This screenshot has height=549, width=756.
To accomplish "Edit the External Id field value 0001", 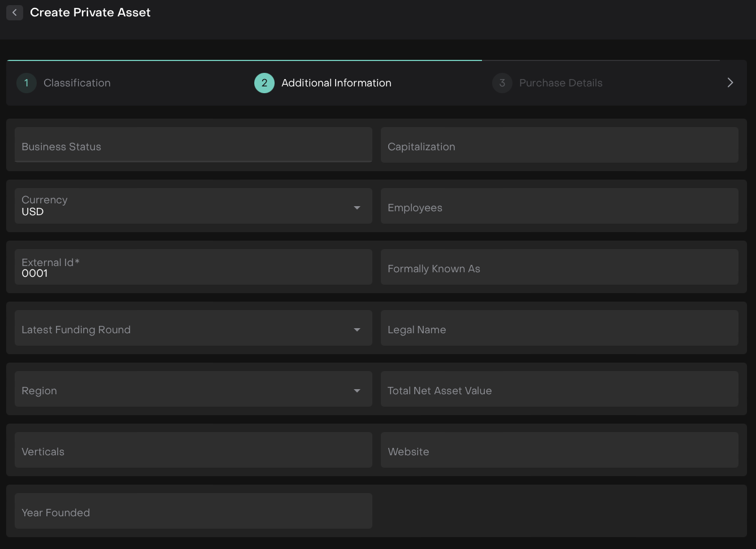I will (193, 273).
